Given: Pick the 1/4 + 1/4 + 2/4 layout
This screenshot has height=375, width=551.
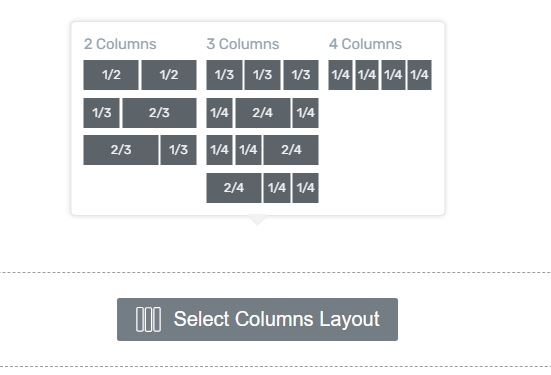Looking at the screenshot, I should coord(262,150).
